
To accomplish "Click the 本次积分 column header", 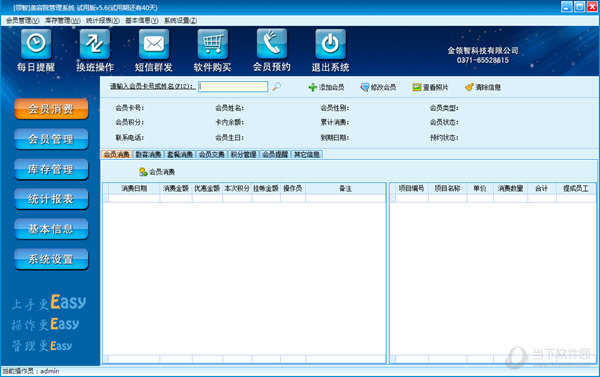I will tap(237, 188).
